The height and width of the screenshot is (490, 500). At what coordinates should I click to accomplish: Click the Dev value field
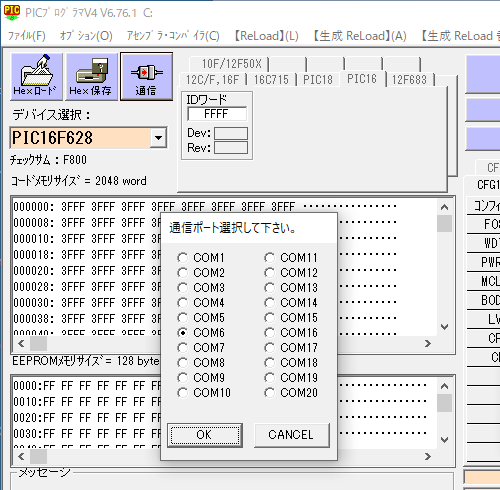[x=231, y=133]
